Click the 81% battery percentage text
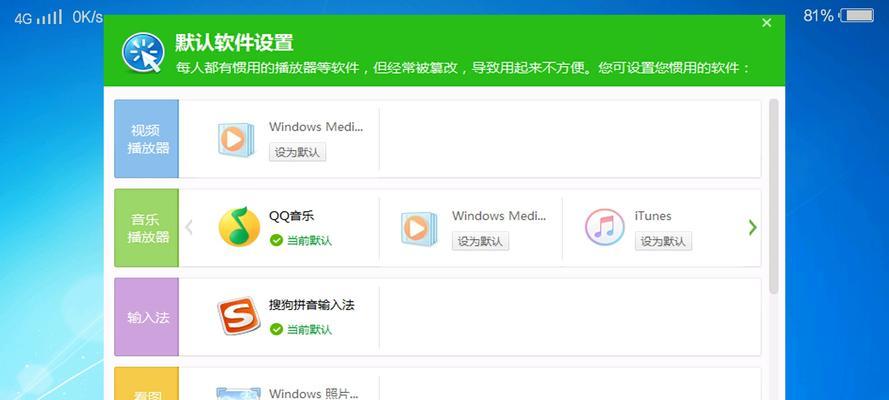The height and width of the screenshot is (400, 889). point(818,16)
